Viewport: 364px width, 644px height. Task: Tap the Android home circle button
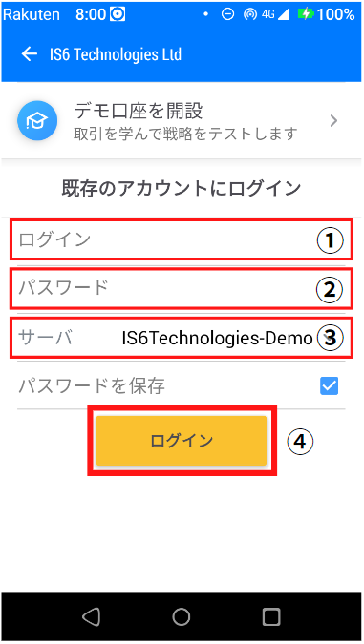click(x=182, y=616)
